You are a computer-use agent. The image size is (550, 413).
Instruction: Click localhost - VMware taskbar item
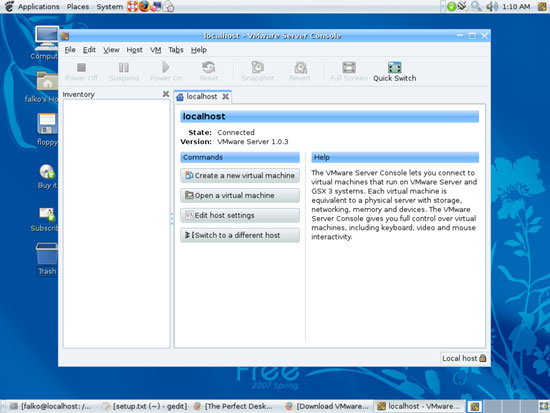coord(419,406)
